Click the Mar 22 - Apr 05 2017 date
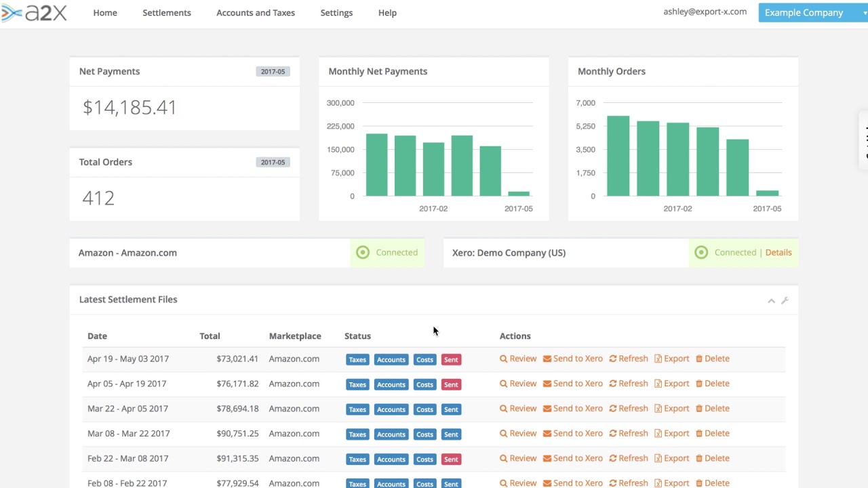Image resolution: width=868 pixels, height=488 pixels. [127, 408]
